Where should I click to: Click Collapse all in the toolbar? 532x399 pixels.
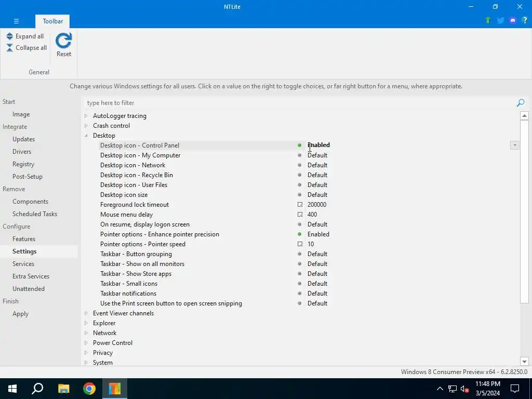26,48
